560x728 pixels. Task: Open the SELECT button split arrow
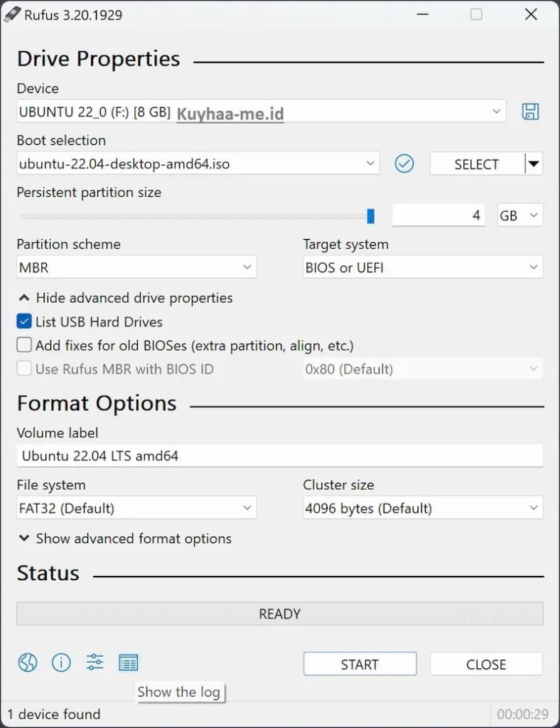tap(534, 164)
